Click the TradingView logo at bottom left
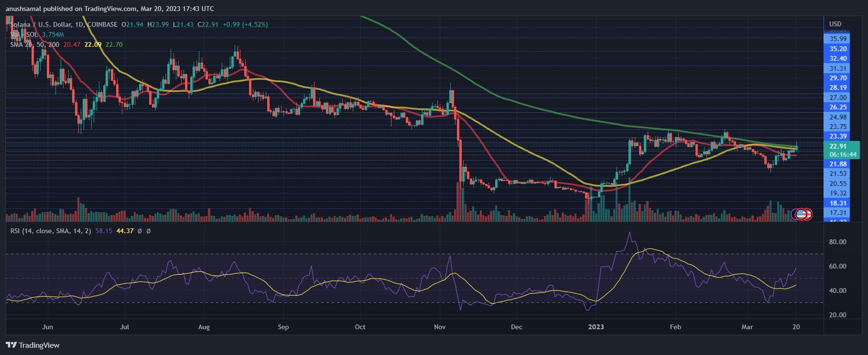Image resolution: width=868 pixels, height=355 pixels. tap(33, 345)
